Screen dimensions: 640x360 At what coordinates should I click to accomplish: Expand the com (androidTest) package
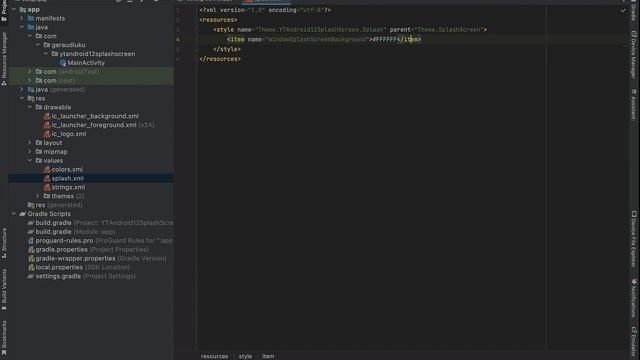coord(30,72)
